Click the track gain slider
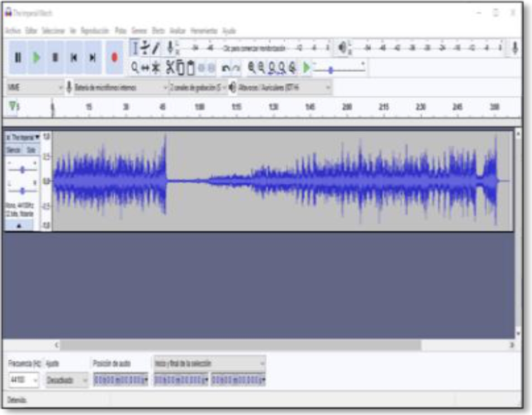This screenshot has height=415, width=532. click(22, 169)
